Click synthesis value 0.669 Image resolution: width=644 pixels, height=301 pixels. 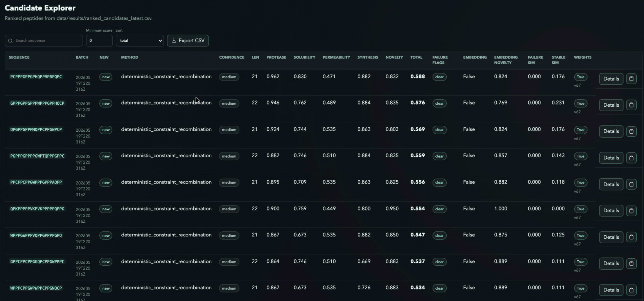pyautogui.click(x=364, y=261)
